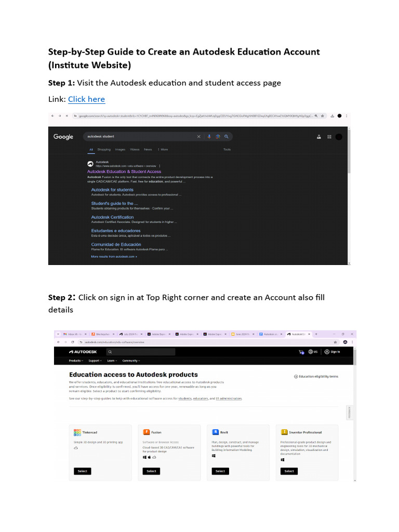The height and width of the screenshot is (532, 399).
Task: Reload the Autodesk page with the refresh icon
Action: click(x=73, y=342)
